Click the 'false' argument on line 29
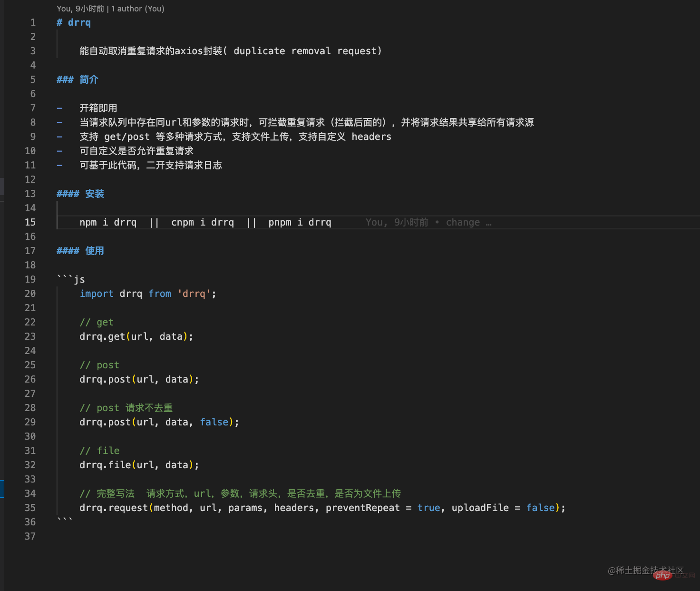700x591 pixels. pyautogui.click(x=214, y=422)
